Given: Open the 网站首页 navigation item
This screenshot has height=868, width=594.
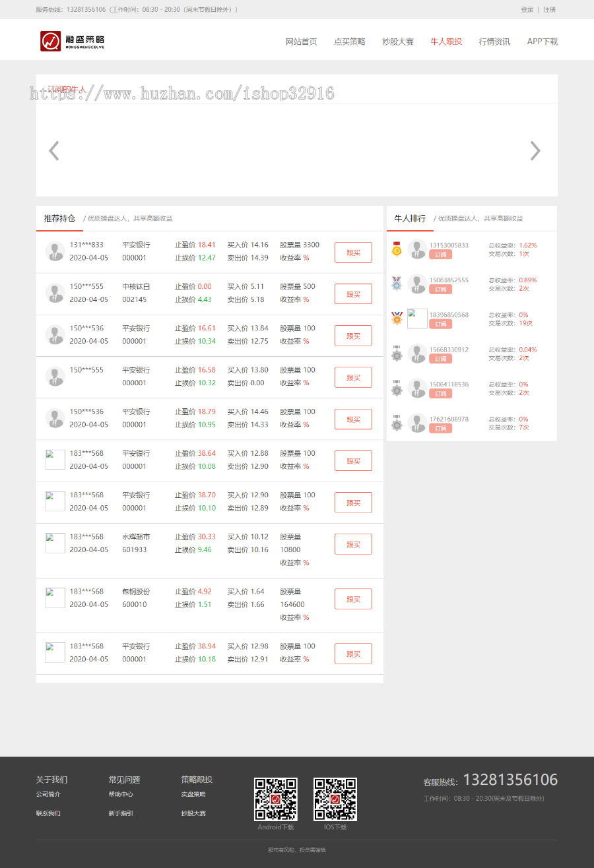Looking at the screenshot, I should [301, 40].
